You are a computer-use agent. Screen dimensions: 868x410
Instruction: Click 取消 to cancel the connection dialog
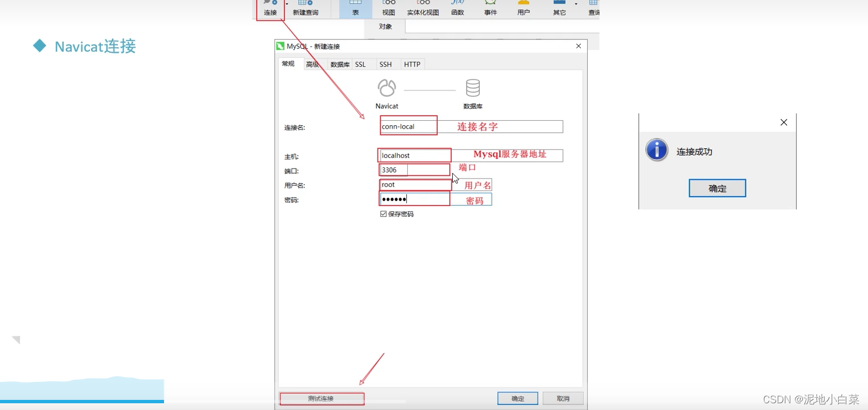(x=563, y=399)
